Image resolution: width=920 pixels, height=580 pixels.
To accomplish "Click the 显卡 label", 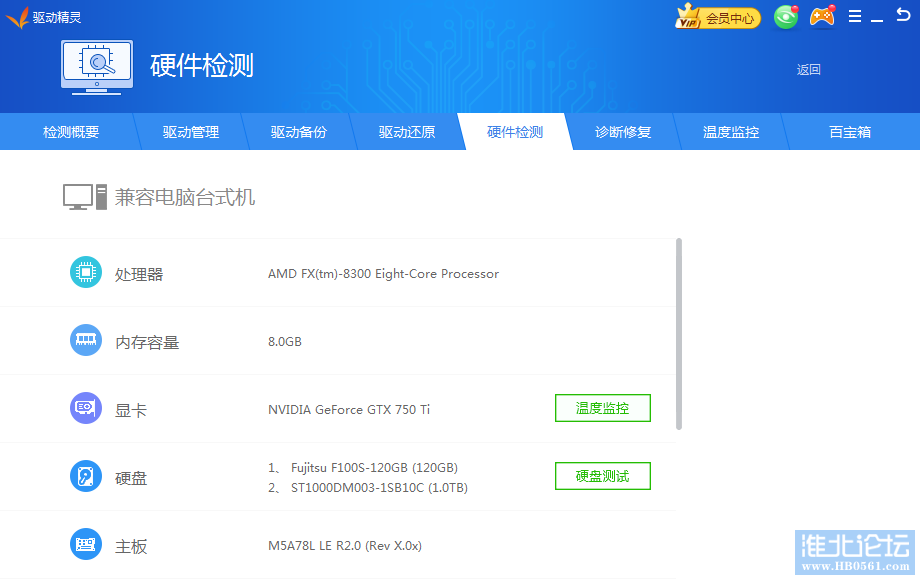I will click(131, 410).
